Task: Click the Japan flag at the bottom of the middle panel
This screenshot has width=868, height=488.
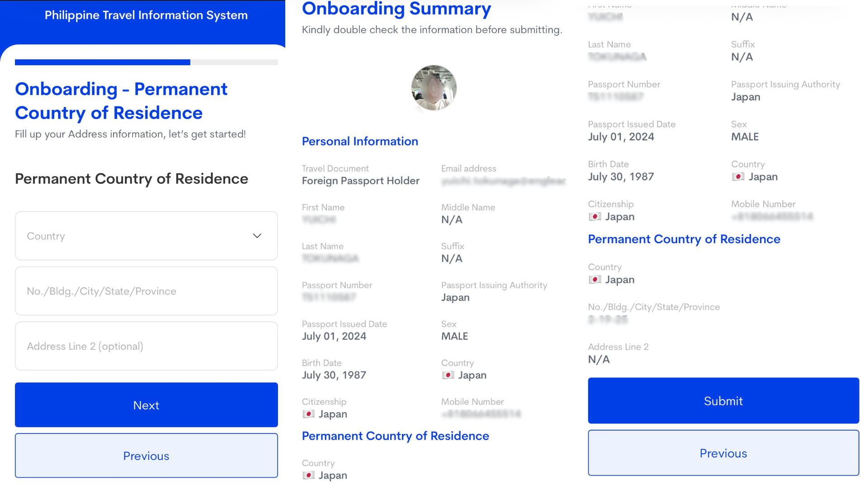Action: coord(309,475)
